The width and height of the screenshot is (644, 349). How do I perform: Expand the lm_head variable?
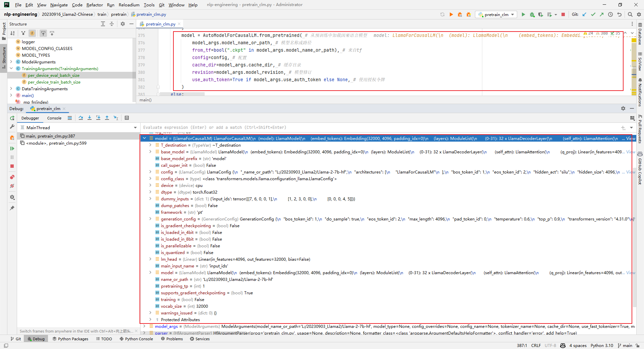150,259
